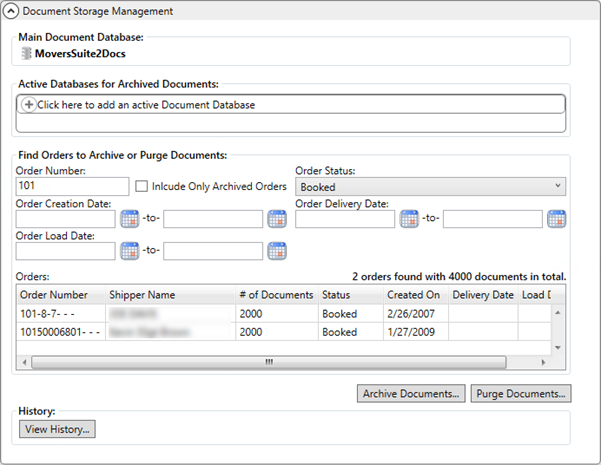The height and width of the screenshot is (465, 601).
Task: Open calendar for Order Creation end date
Action: tap(277, 219)
